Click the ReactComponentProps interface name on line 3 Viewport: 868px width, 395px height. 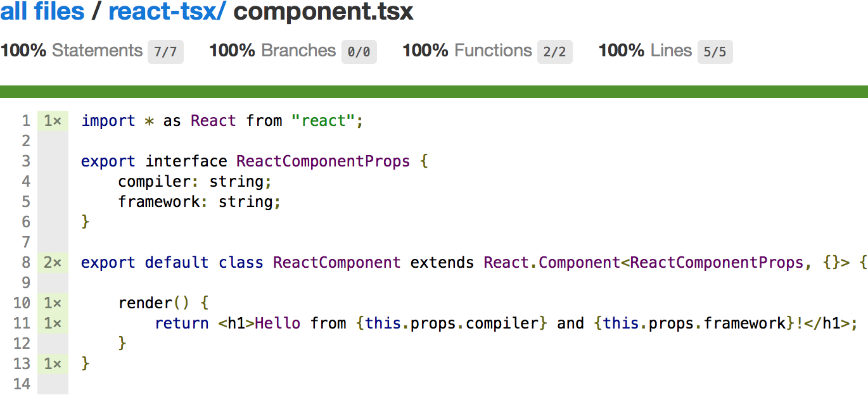323,161
